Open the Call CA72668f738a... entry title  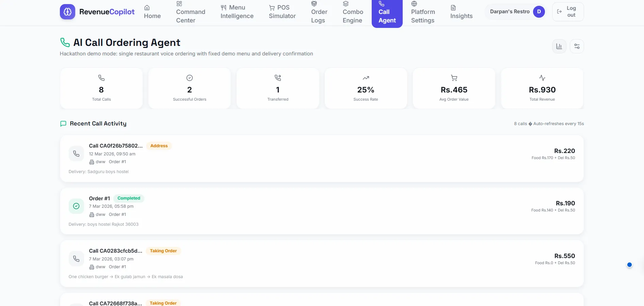pos(115,303)
